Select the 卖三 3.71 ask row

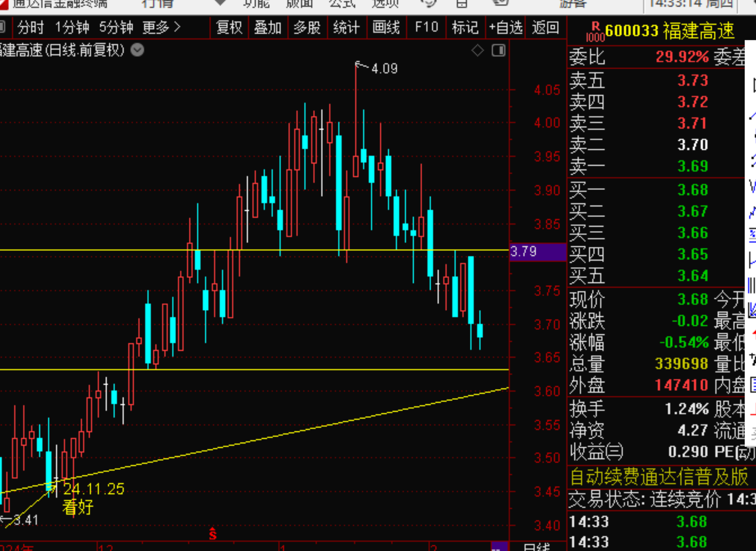[656, 123]
